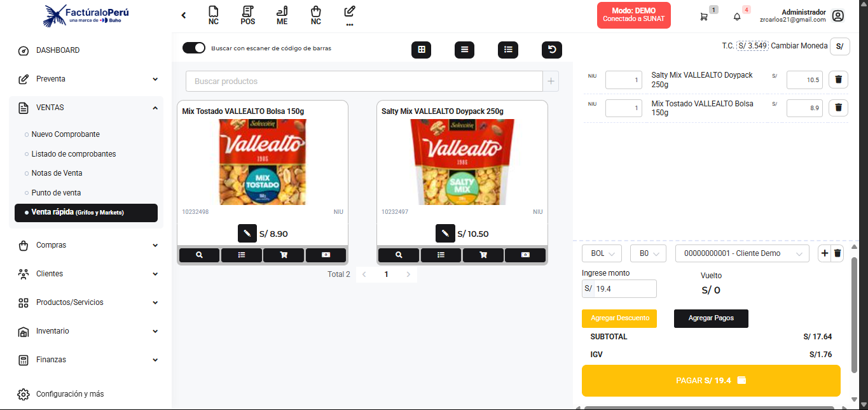Viewport: 868px width, 410px height.
Task: Click the FactúraloPerú logo
Action: pyautogui.click(x=86, y=16)
